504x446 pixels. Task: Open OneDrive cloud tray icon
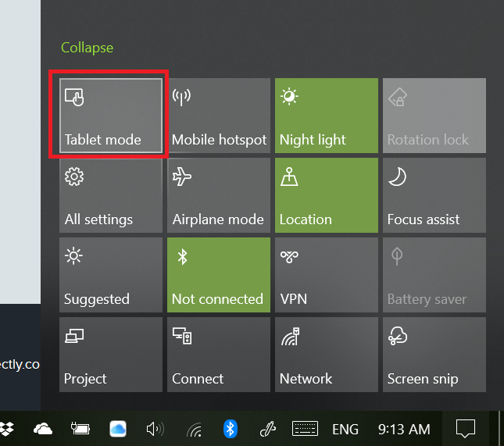43,429
